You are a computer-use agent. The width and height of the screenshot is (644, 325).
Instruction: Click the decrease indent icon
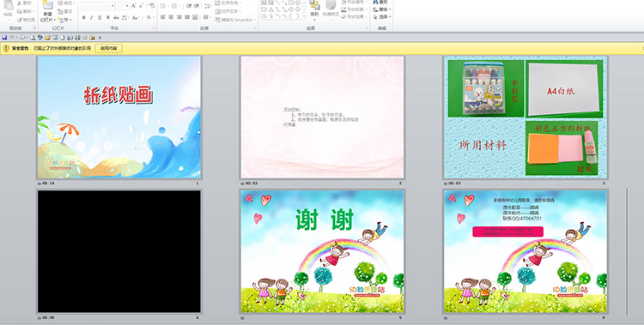point(189,6)
